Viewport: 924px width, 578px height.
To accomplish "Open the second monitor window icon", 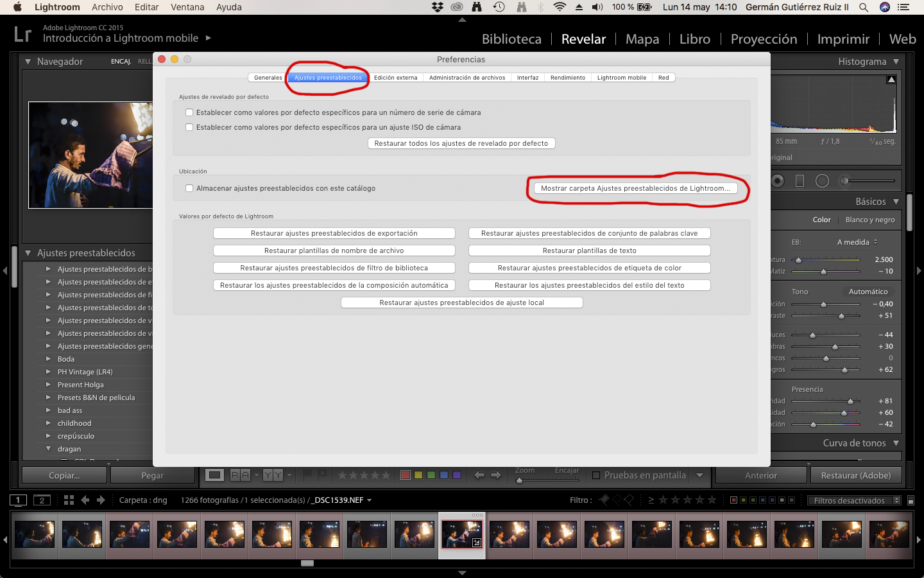I will [x=42, y=500].
